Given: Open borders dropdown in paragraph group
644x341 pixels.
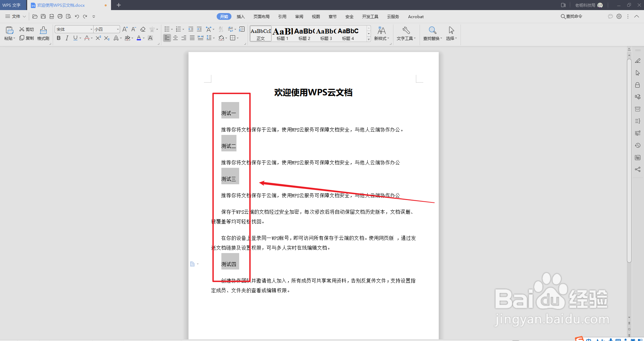Looking at the screenshot, I should coord(238,38).
